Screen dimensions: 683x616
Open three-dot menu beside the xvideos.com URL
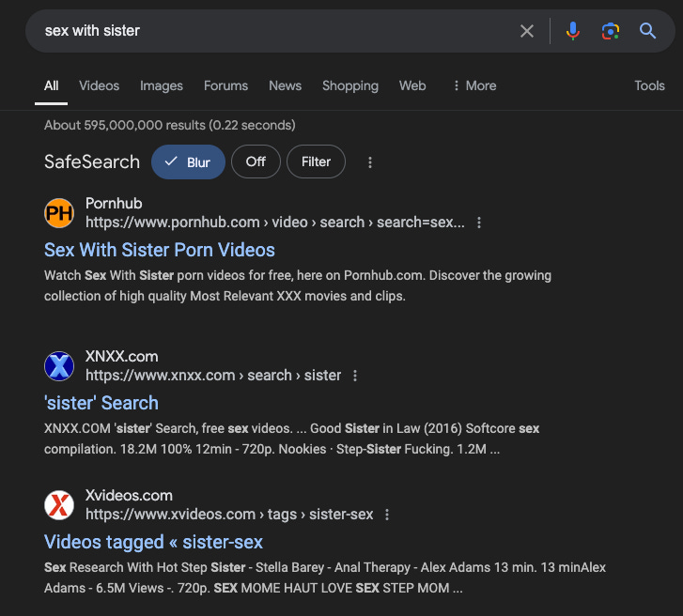[387, 515]
